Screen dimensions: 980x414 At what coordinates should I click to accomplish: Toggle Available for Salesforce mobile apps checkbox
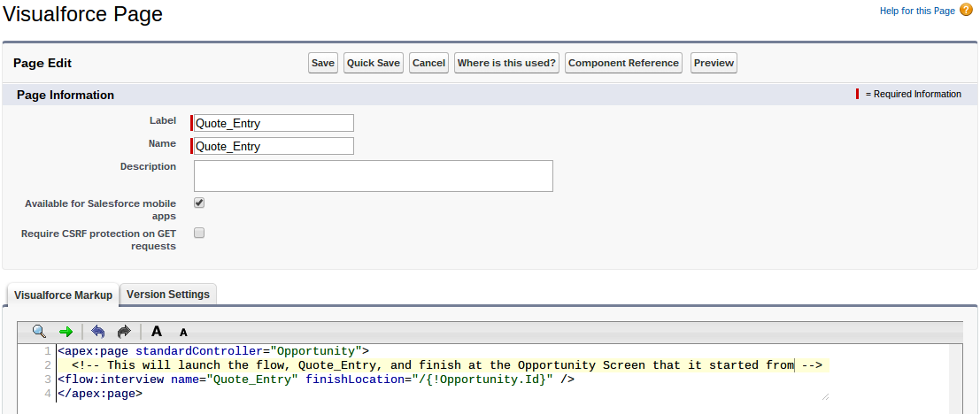tap(199, 203)
